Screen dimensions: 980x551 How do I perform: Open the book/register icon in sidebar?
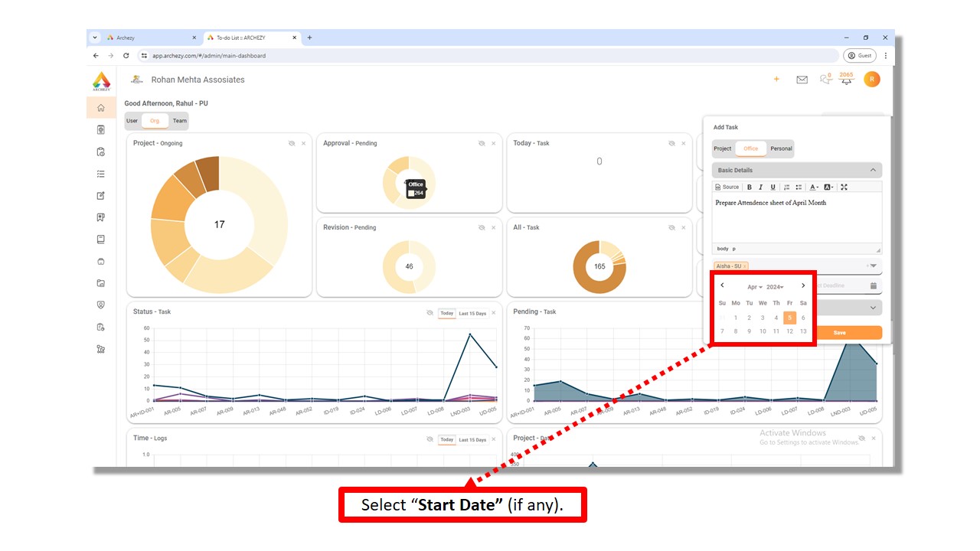[x=100, y=240]
